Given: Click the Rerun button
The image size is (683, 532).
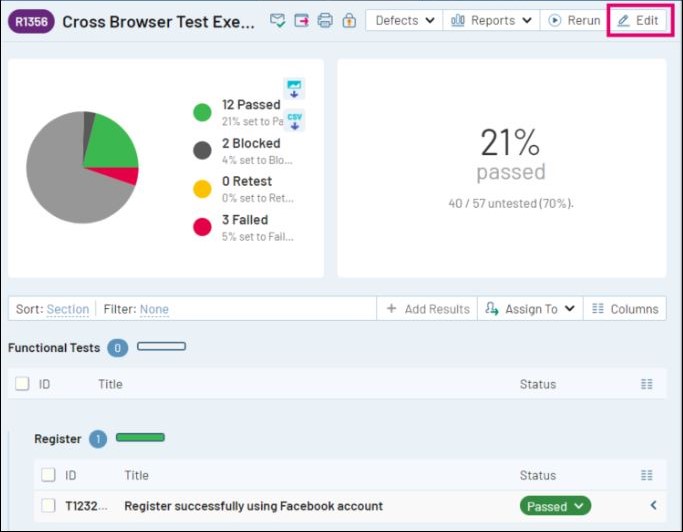Looking at the screenshot, I should (x=574, y=20).
